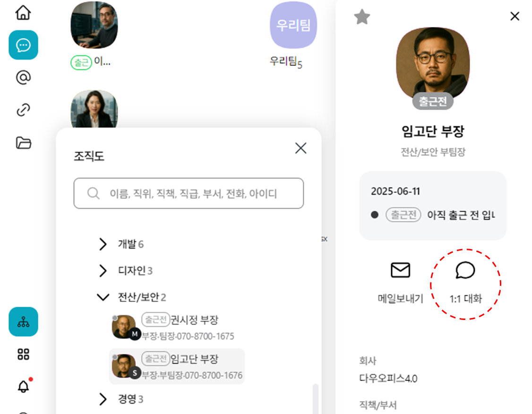Open the mentions (@) sidebar icon
This screenshot has height=414, width=532.
click(x=23, y=78)
